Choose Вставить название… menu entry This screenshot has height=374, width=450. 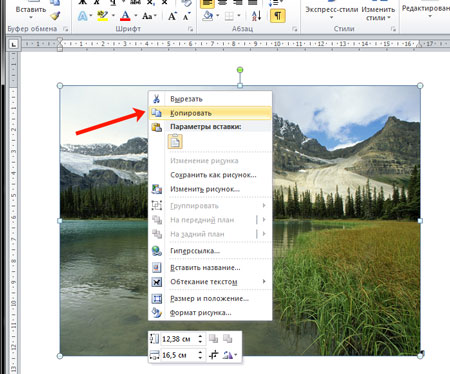[210, 267]
